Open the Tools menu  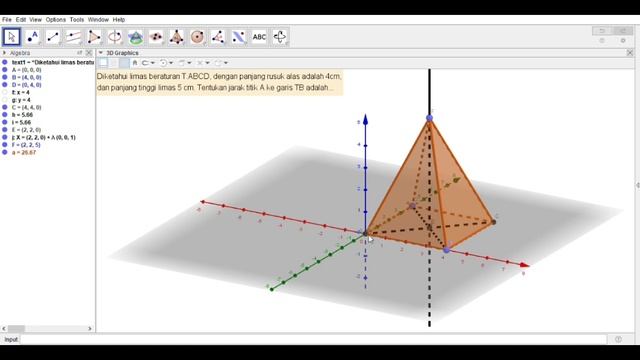77,20
